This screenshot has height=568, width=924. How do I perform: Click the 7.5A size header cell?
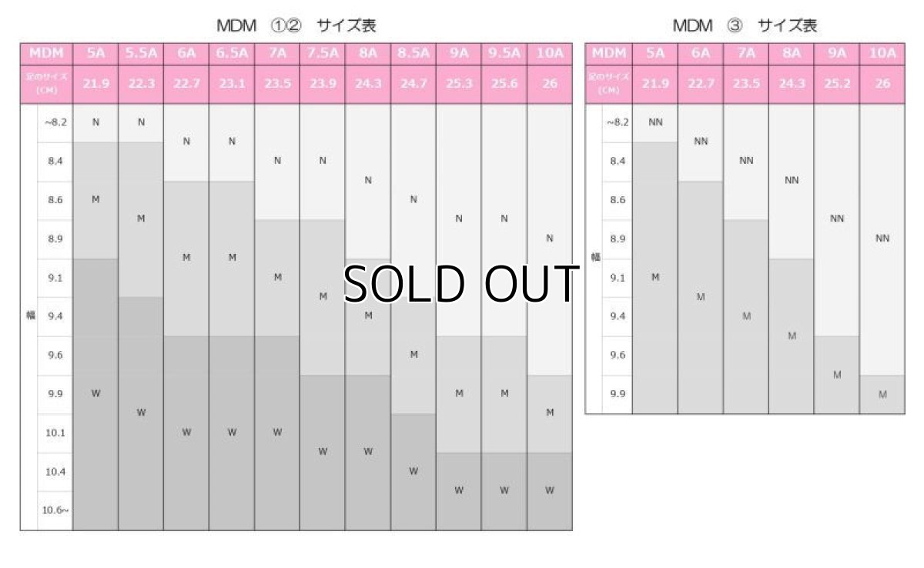(323, 54)
